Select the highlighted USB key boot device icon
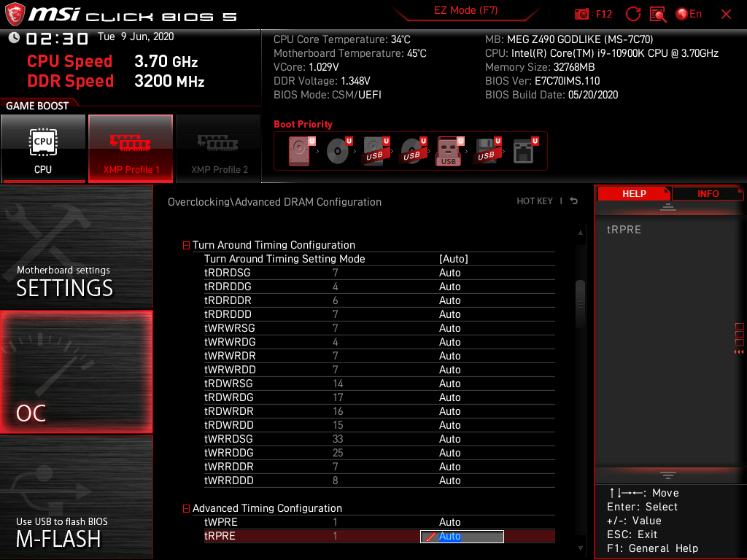The height and width of the screenshot is (560, 747). click(449, 151)
